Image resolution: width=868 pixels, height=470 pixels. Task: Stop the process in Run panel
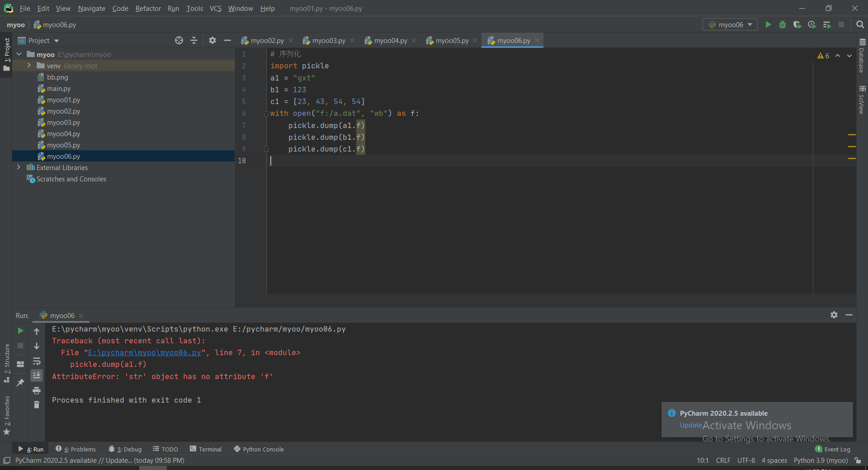click(20, 346)
